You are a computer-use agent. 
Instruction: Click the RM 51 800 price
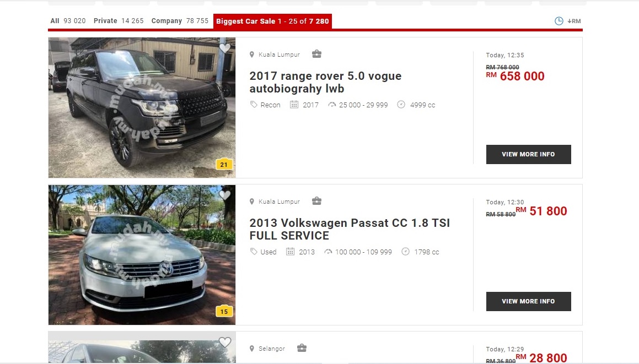(x=541, y=211)
